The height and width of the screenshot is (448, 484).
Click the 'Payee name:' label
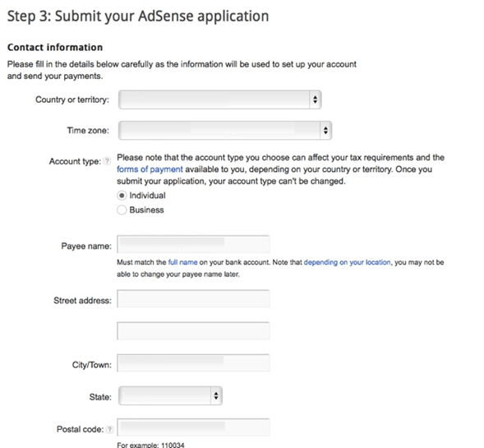pyautogui.click(x=86, y=246)
